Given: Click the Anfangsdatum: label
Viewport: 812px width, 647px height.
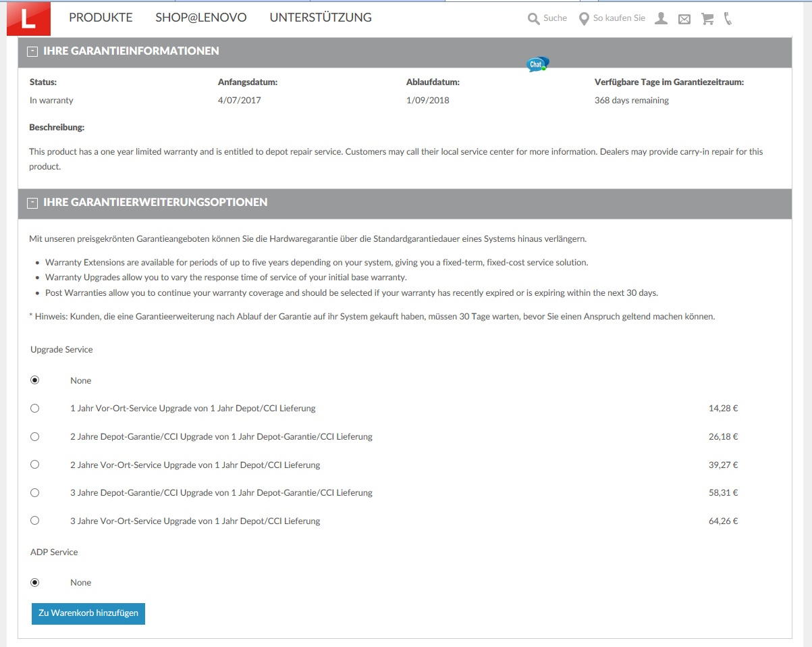Looking at the screenshot, I should (248, 82).
